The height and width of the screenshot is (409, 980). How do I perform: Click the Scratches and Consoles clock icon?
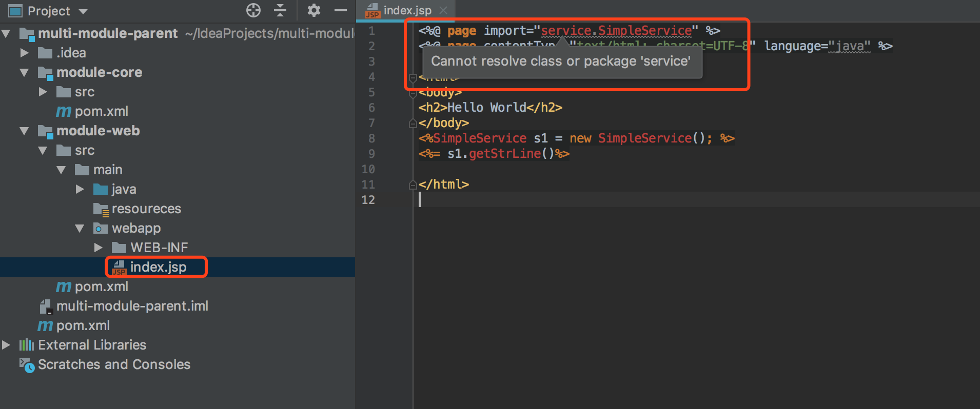click(x=27, y=365)
